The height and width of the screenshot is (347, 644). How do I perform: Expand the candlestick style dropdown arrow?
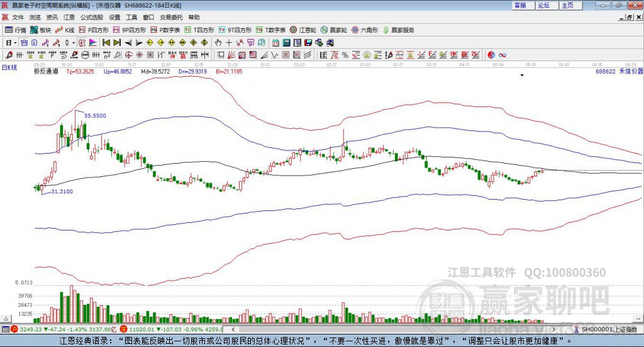tap(74, 43)
